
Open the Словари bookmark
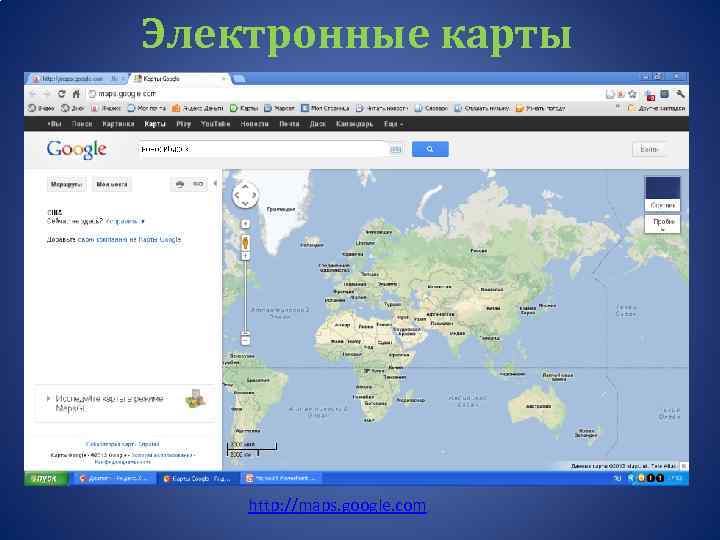coord(431,108)
